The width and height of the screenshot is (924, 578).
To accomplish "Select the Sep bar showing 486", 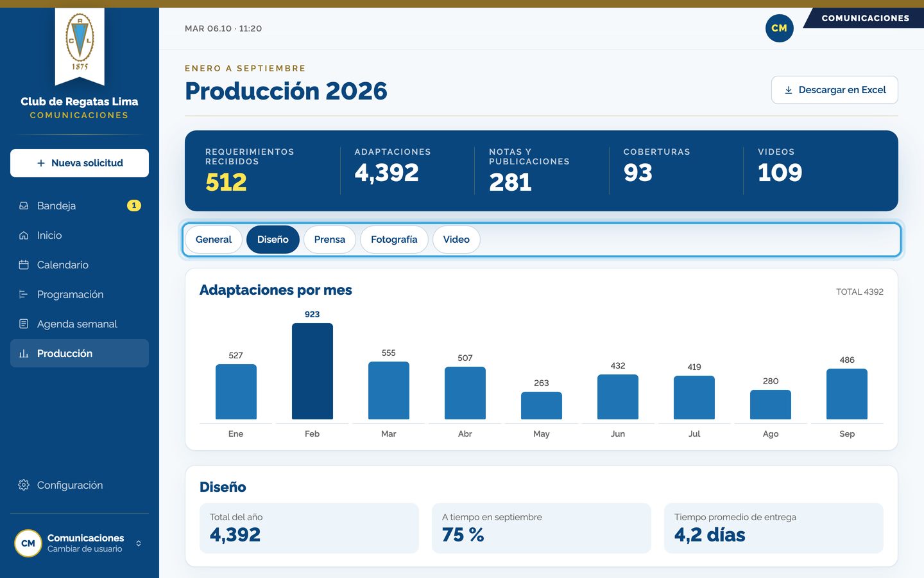I will pos(847,394).
